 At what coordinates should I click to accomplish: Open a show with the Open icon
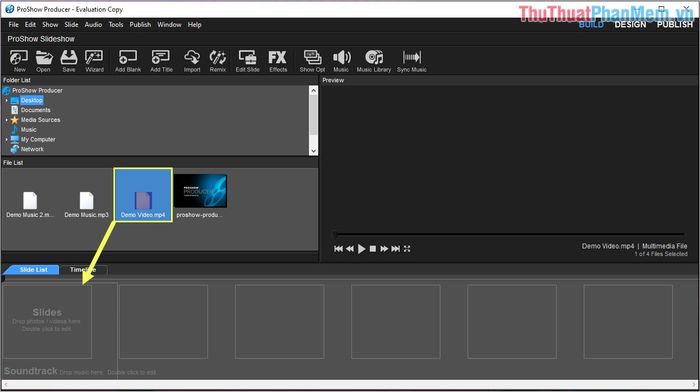coord(43,61)
